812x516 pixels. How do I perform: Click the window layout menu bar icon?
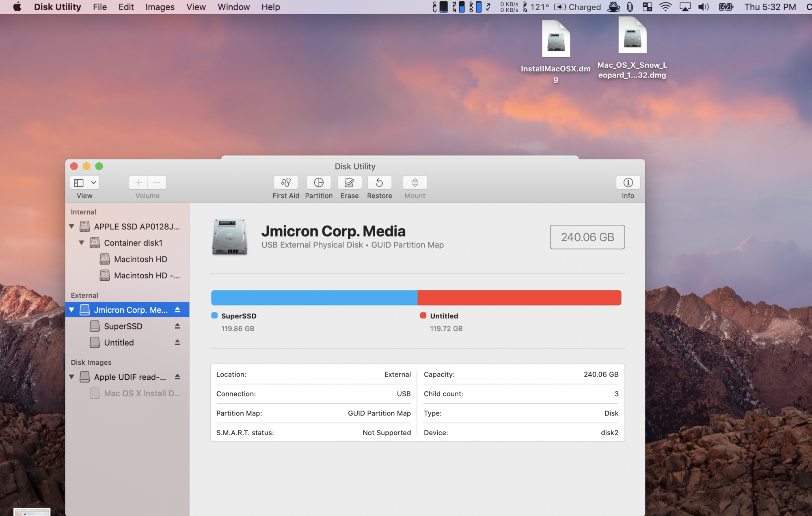click(647, 7)
